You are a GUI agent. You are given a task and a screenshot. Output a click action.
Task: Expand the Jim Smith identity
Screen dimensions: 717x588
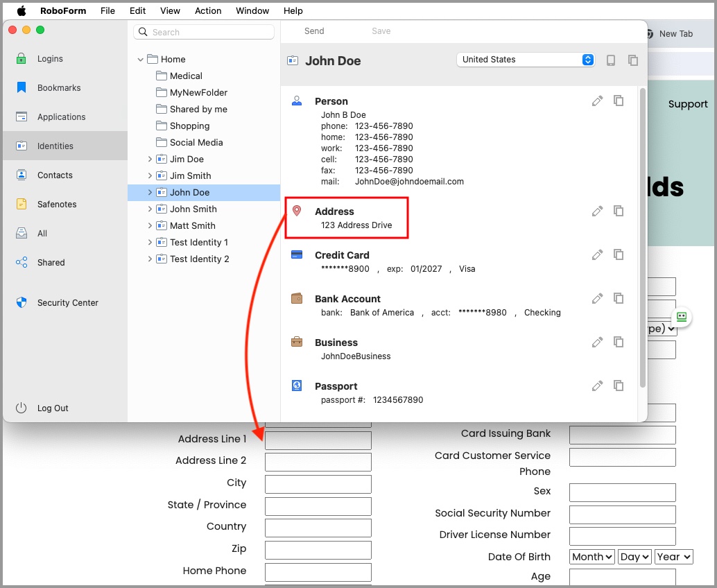click(150, 175)
